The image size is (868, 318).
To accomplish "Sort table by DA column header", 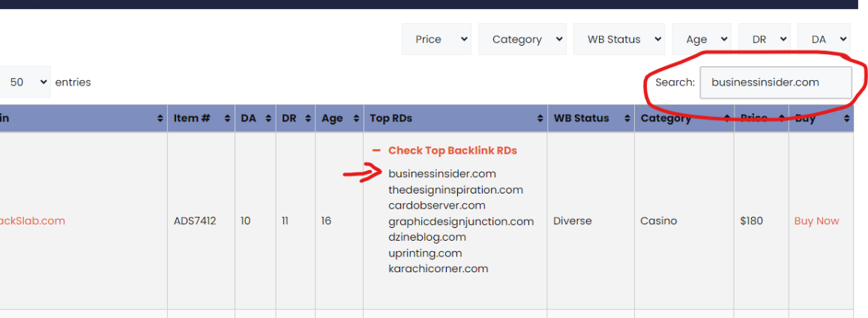I will point(255,118).
